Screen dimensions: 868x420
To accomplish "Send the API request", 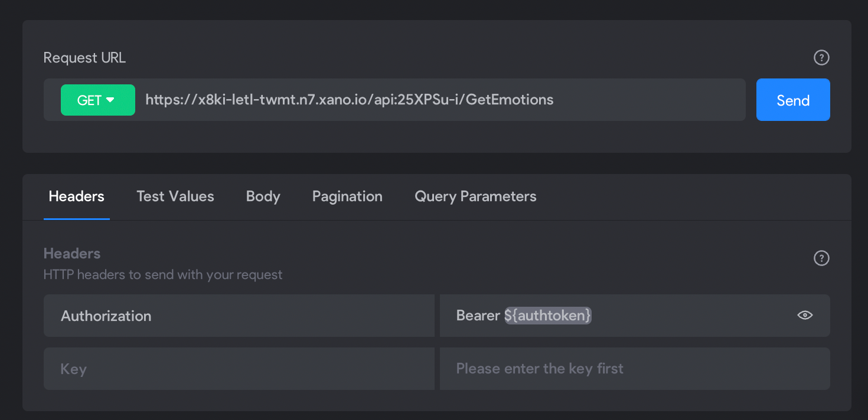I will pyautogui.click(x=793, y=100).
